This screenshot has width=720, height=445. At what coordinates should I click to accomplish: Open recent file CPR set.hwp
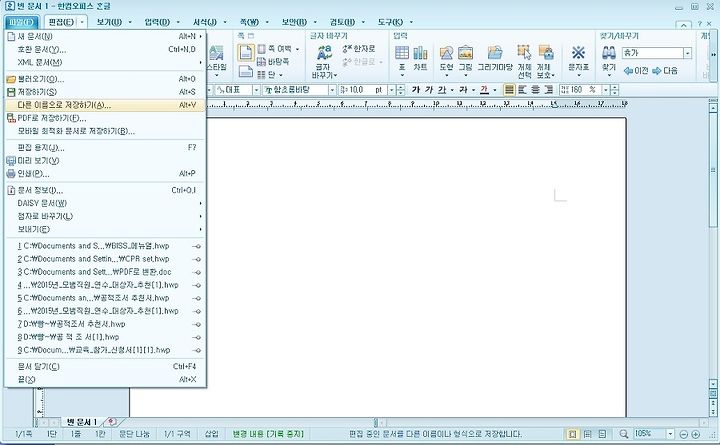click(105, 259)
